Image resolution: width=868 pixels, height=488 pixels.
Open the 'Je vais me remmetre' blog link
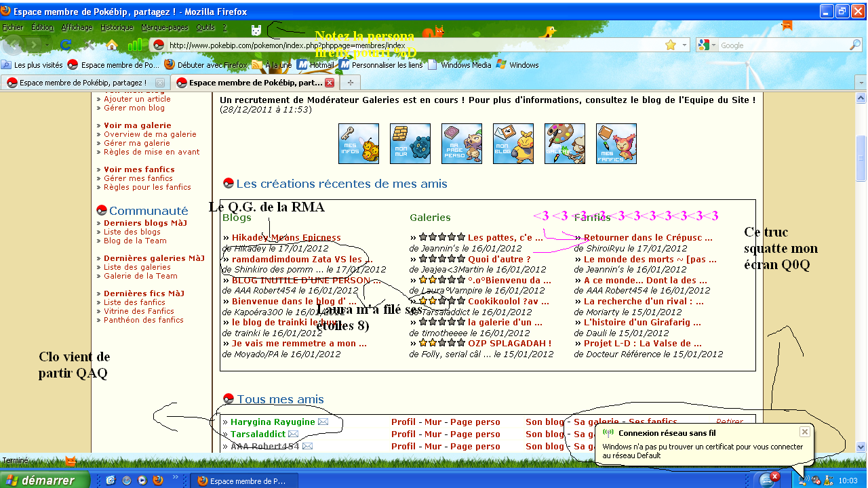[x=299, y=343]
